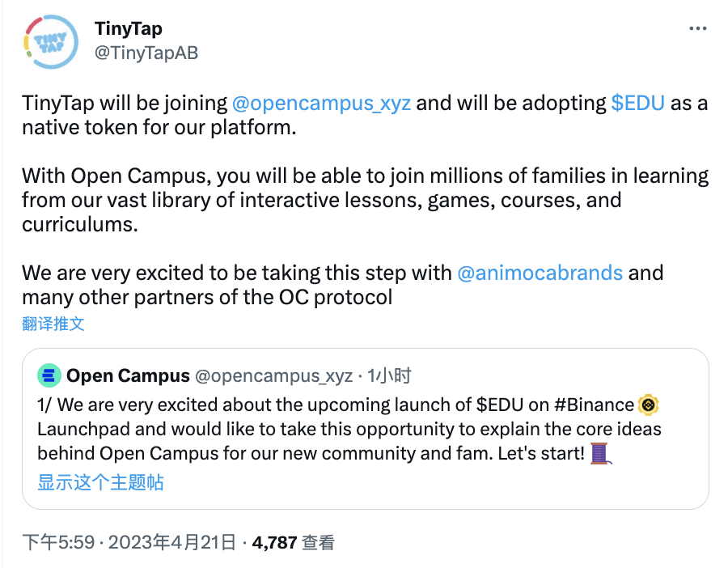Click 翻译推文 to translate the tweet
728x568 pixels.
[x=54, y=323]
